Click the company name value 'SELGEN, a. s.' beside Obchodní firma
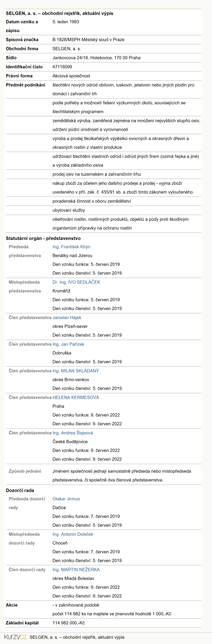Image resolution: width=212 pixels, height=644 pixels. 67,49
